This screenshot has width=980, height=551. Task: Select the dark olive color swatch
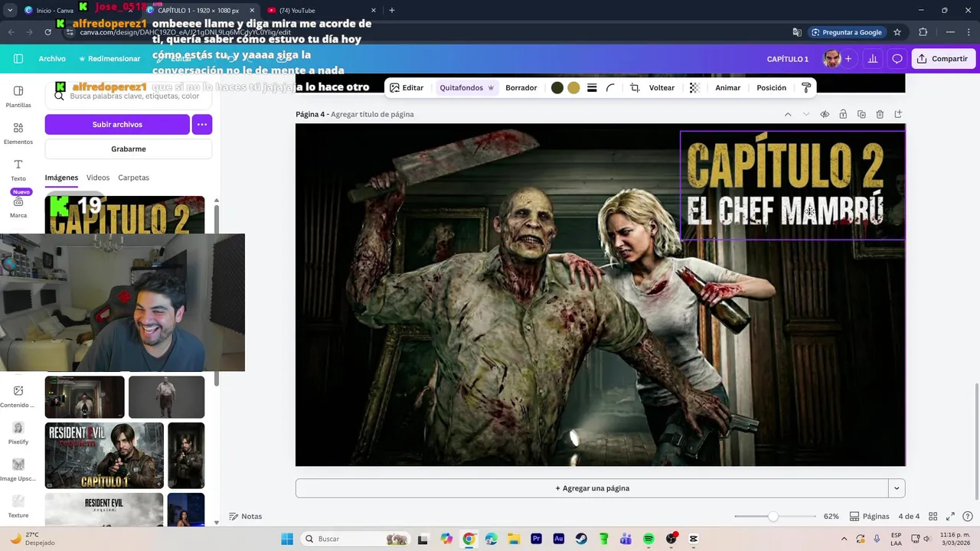tap(557, 88)
